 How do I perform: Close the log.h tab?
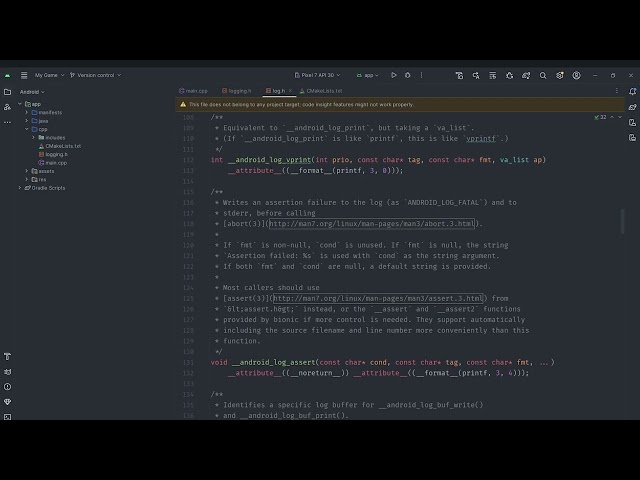tap(290, 91)
